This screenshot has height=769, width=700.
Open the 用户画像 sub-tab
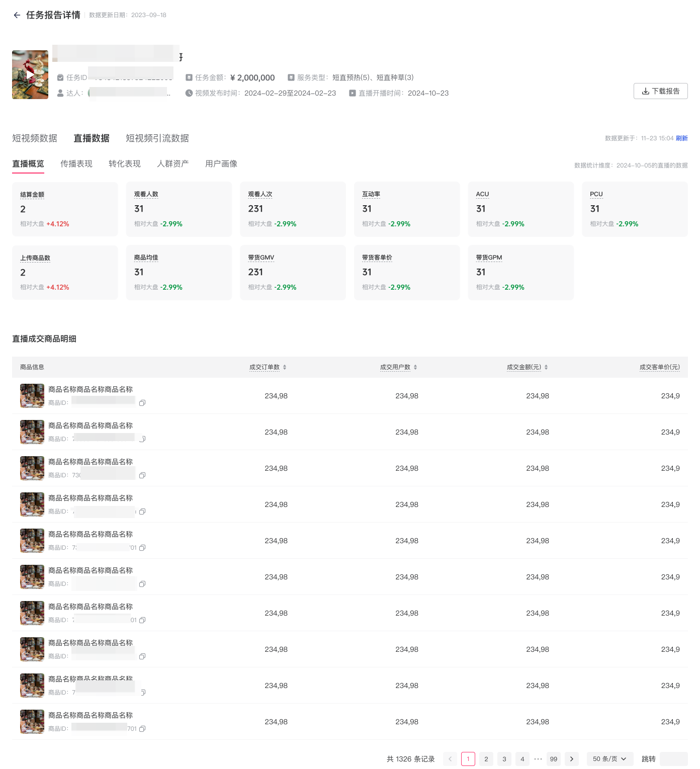221,164
